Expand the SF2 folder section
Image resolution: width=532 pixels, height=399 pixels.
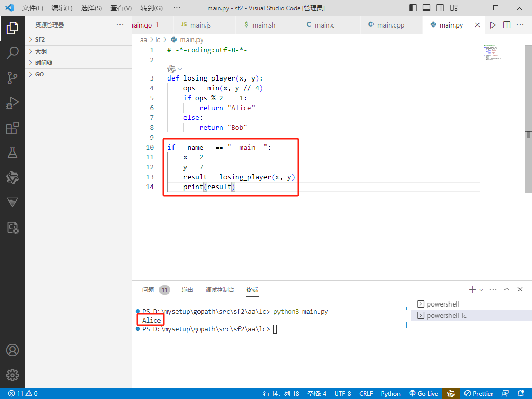point(78,39)
